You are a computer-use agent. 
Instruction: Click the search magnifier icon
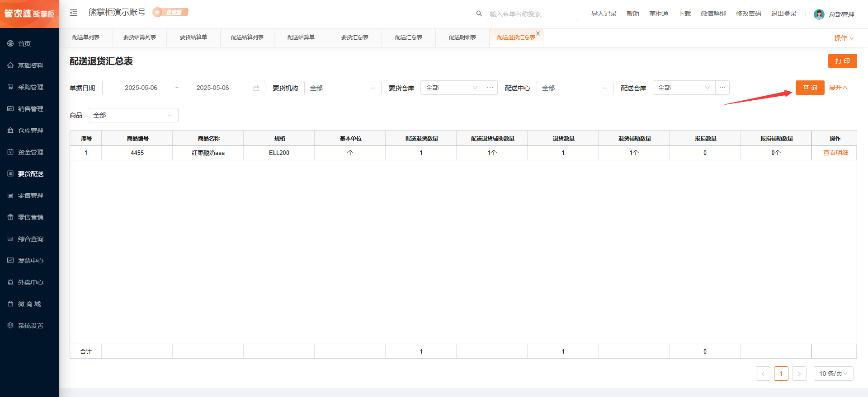coord(479,14)
